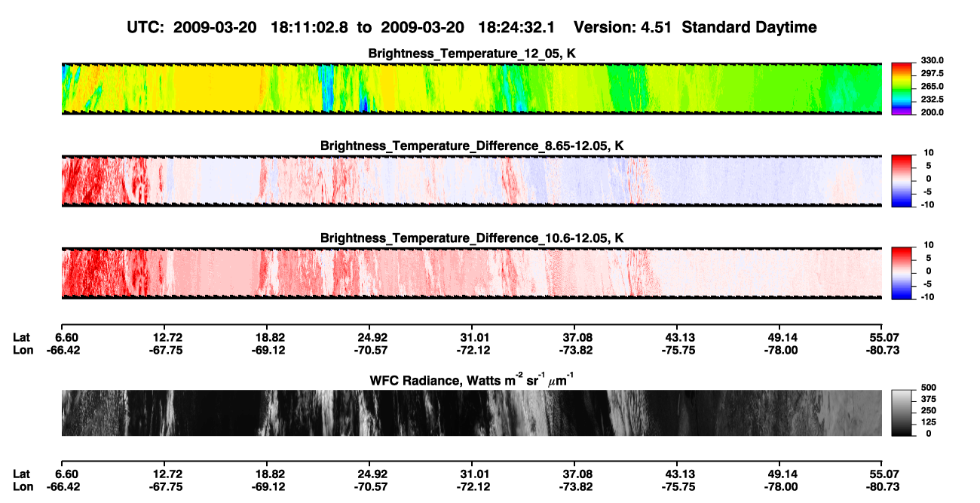Click the upper axis Lon label
This screenshot has width=980, height=503.
tap(23, 350)
